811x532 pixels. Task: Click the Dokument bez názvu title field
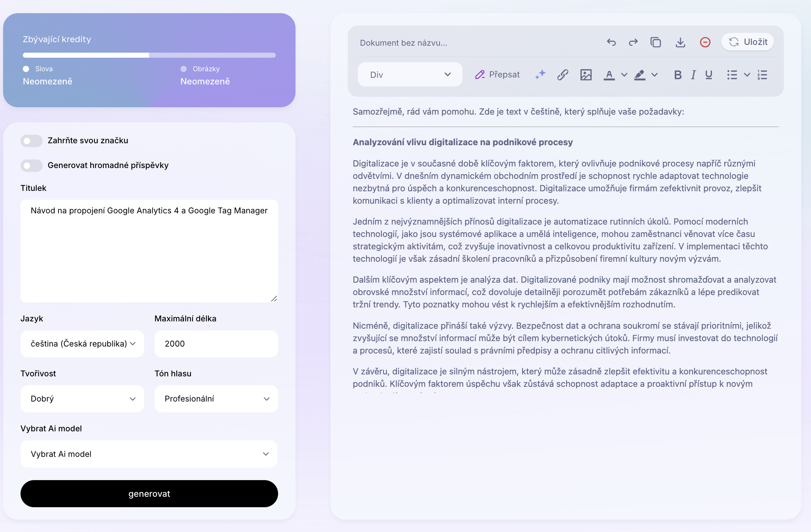pyautogui.click(x=403, y=43)
